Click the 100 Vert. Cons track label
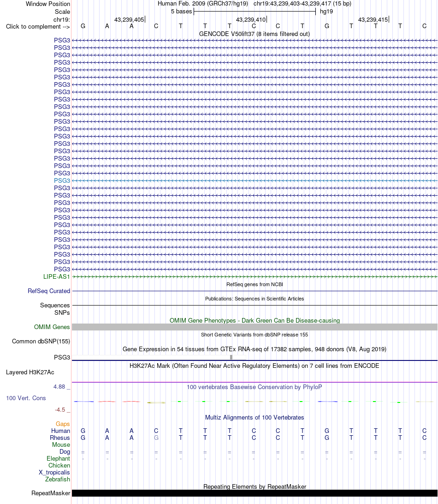Viewport: 438px width, 504px height. (26, 398)
